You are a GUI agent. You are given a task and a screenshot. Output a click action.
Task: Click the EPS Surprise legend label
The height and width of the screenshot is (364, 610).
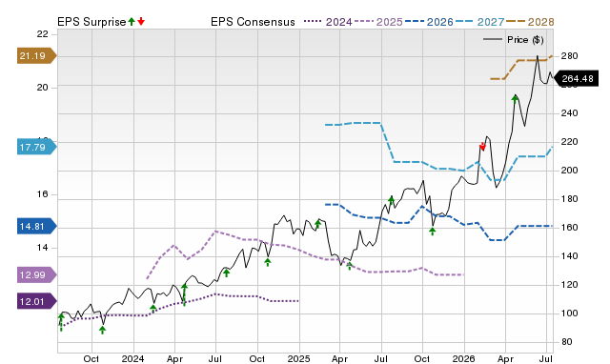coord(91,22)
